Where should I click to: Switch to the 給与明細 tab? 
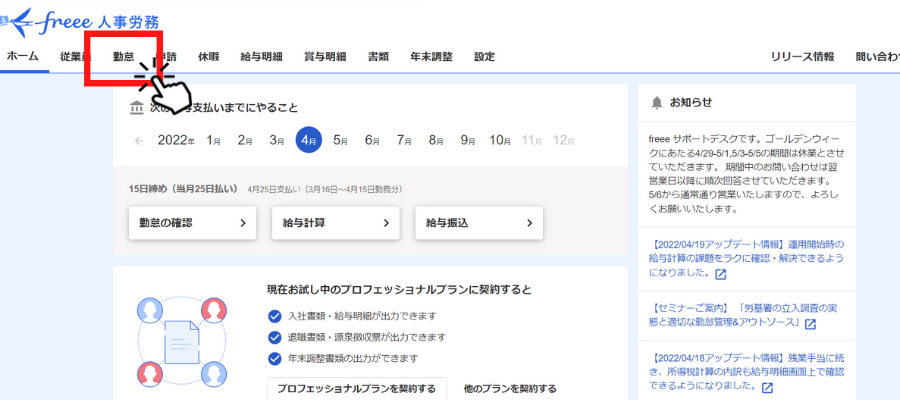261,57
